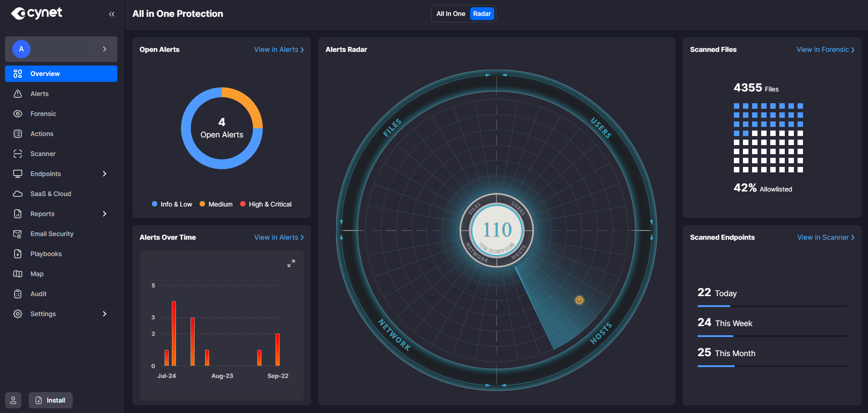Click the account avatar letter A
Image resolution: width=868 pixels, height=413 pixels.
click(21, 49)
